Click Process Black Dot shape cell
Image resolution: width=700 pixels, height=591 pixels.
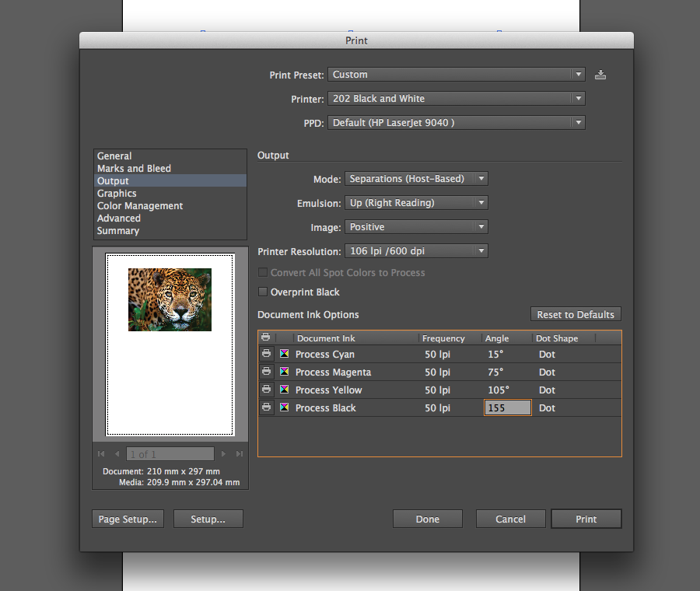547,407
